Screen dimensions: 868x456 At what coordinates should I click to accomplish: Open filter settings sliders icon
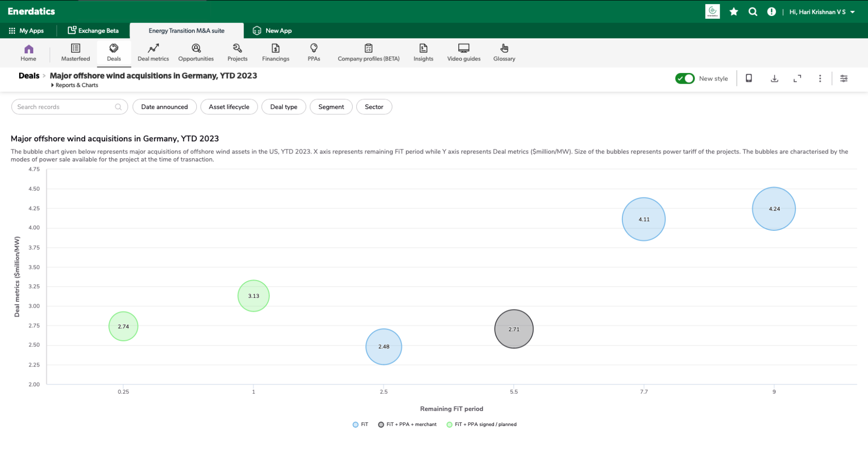tap(844, 79)
